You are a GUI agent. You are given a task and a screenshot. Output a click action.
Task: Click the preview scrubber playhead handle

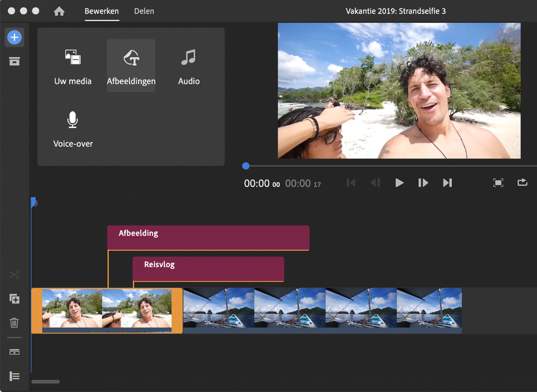(246, 166)
